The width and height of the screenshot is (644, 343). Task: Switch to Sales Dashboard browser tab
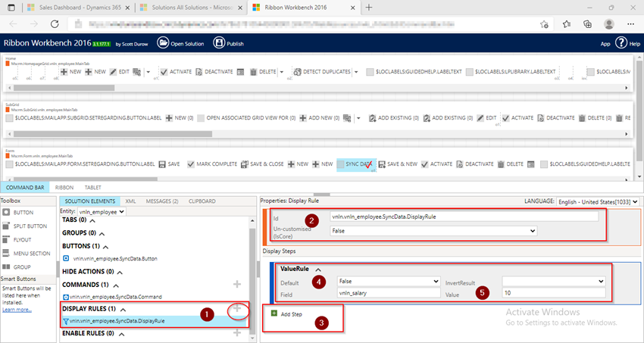(x=80, y=8)
